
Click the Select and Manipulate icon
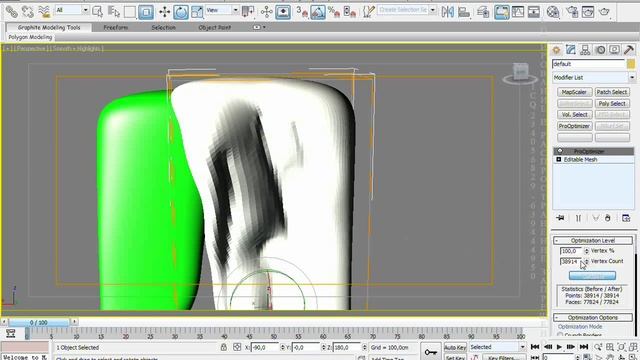(267, 11)
